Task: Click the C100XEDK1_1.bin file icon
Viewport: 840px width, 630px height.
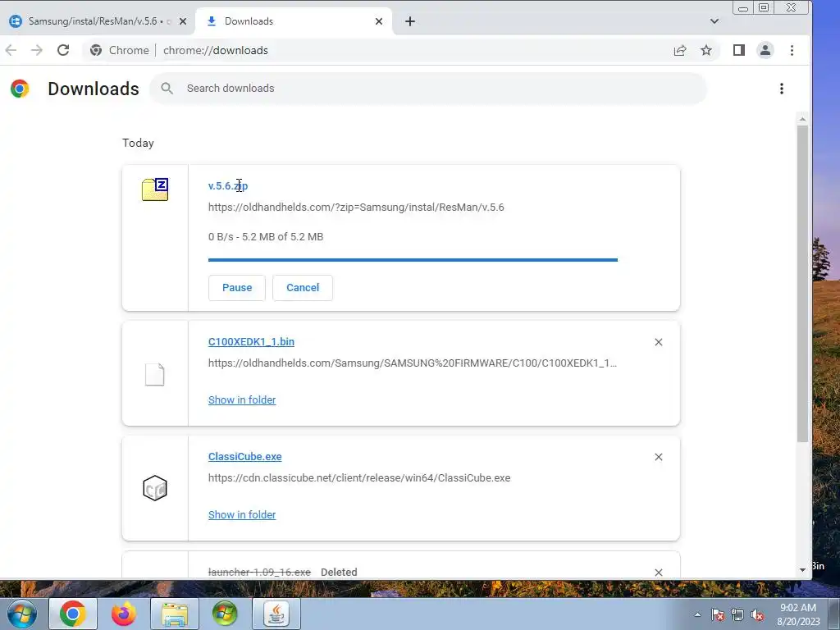Action: 155,374
